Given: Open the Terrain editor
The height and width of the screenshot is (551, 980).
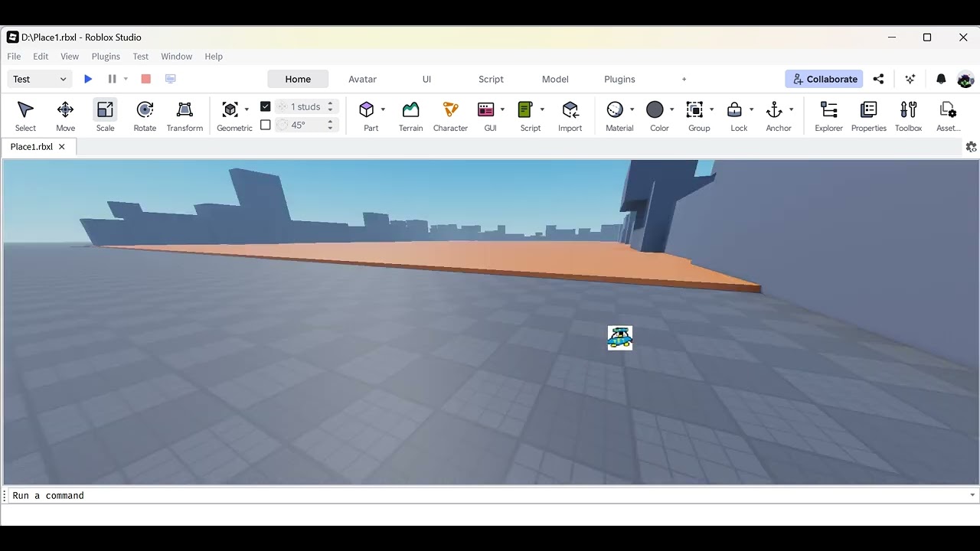Looking at the screenshot, I should pyautogui.click(x=410, y=116).
